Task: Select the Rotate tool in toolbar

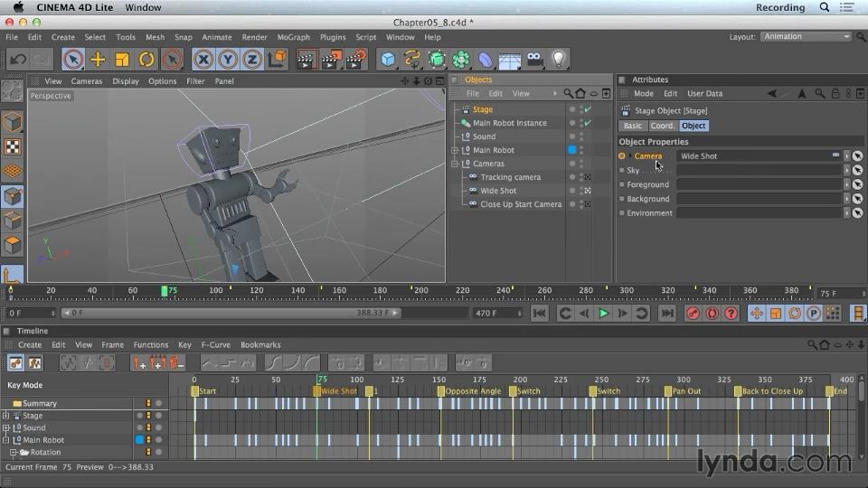Action: pyautogui.click(x=146, y=60)
